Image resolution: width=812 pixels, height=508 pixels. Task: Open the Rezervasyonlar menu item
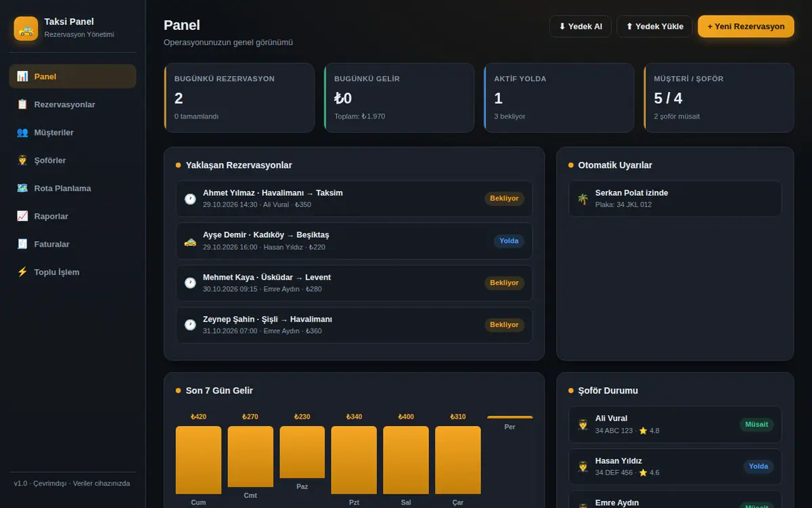click(72, 104)
